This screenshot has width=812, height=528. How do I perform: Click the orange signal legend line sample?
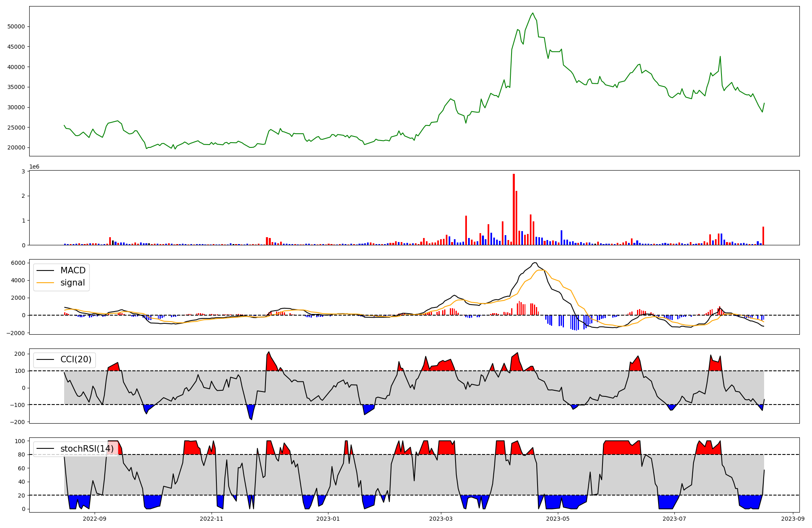tap(45, 283)
